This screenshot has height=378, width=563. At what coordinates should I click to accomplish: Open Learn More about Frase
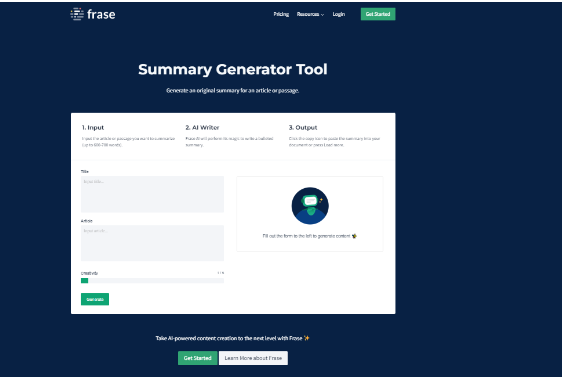253,358
